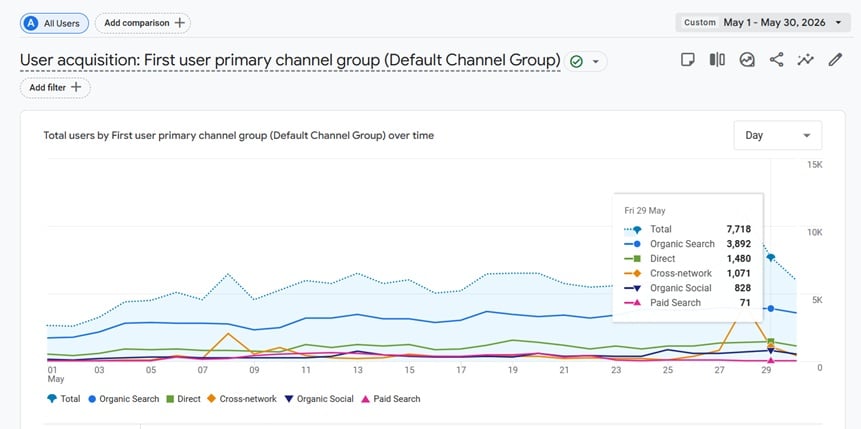861x429 pixels.
Task: Click tooltip Total value 7,718
Action: [x=737, y=229]
